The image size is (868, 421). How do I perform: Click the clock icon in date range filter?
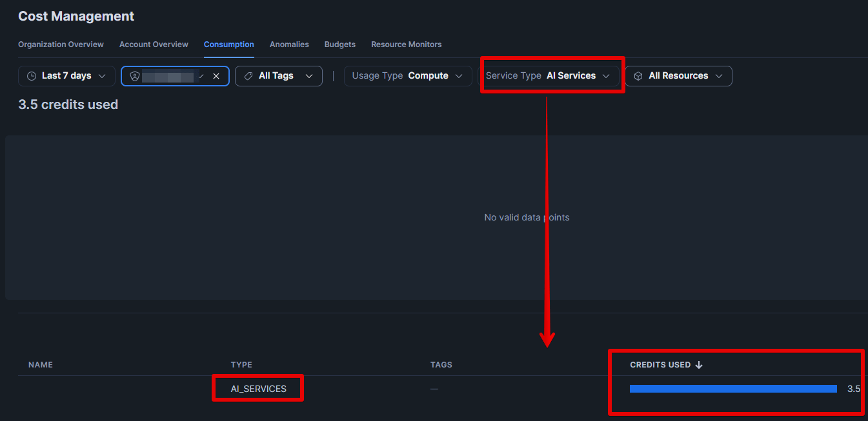tap(32, 76)
